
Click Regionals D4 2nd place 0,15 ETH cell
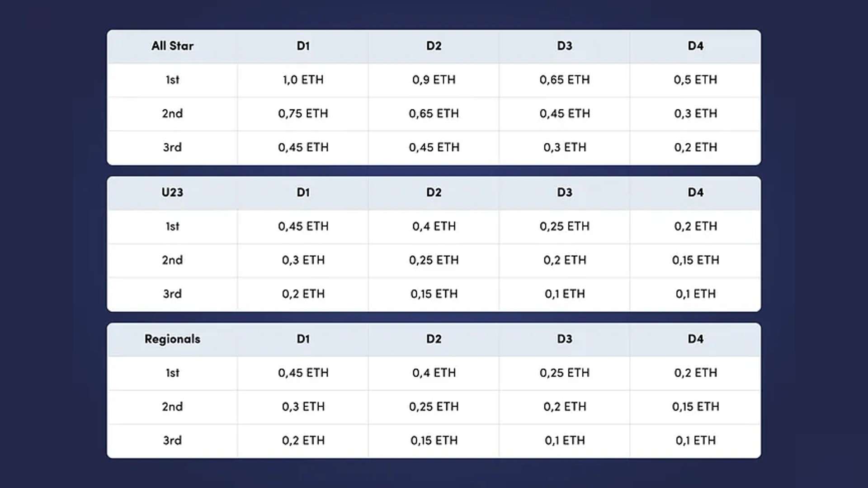tap(695, 407)
